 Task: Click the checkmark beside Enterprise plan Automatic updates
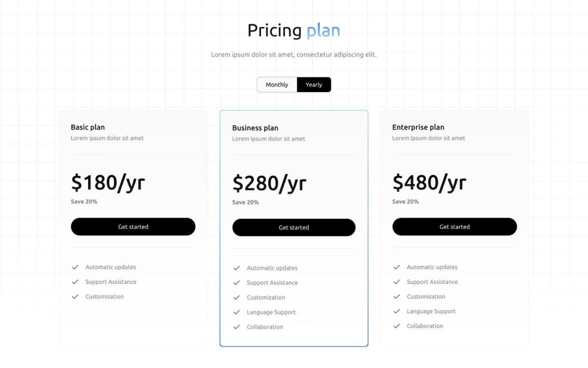click(396, 267)
